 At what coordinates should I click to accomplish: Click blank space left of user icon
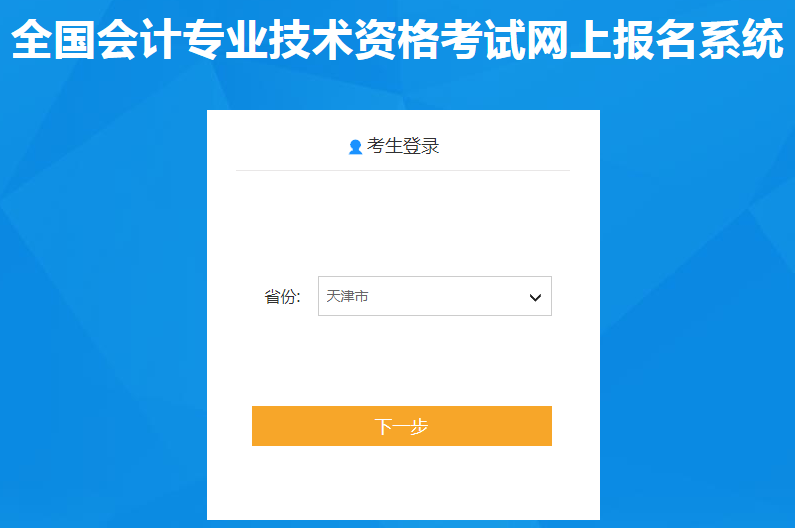pyautogui.click(x=289, y=146)
